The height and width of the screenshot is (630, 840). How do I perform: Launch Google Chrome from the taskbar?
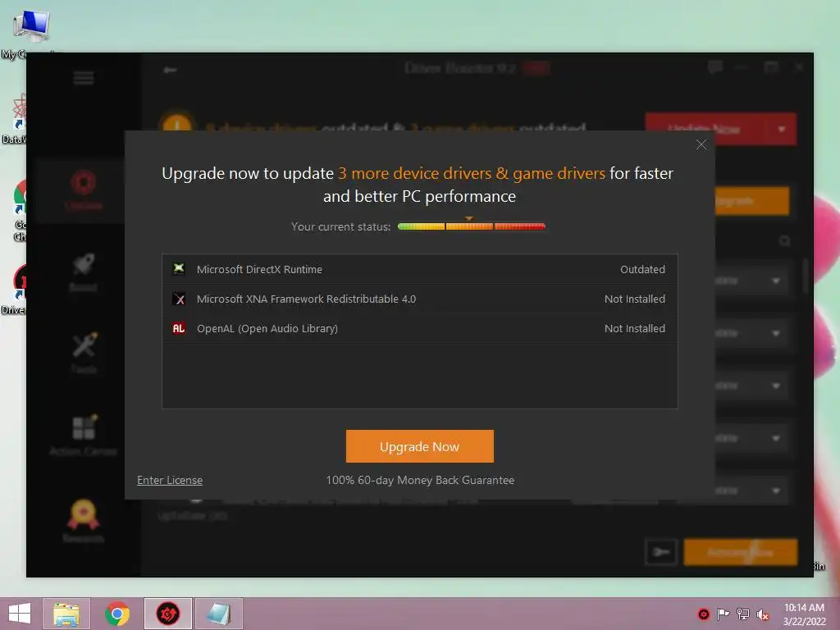click(117, 614)
